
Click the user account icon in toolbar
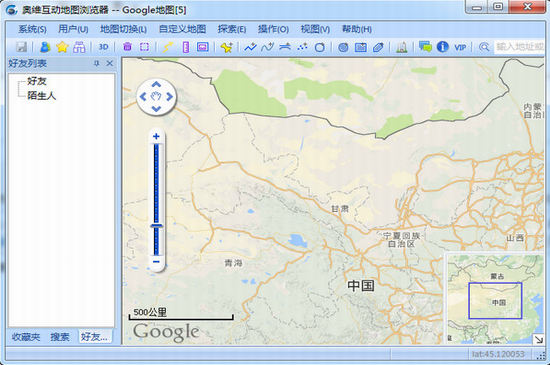click(x=45, y=47)
